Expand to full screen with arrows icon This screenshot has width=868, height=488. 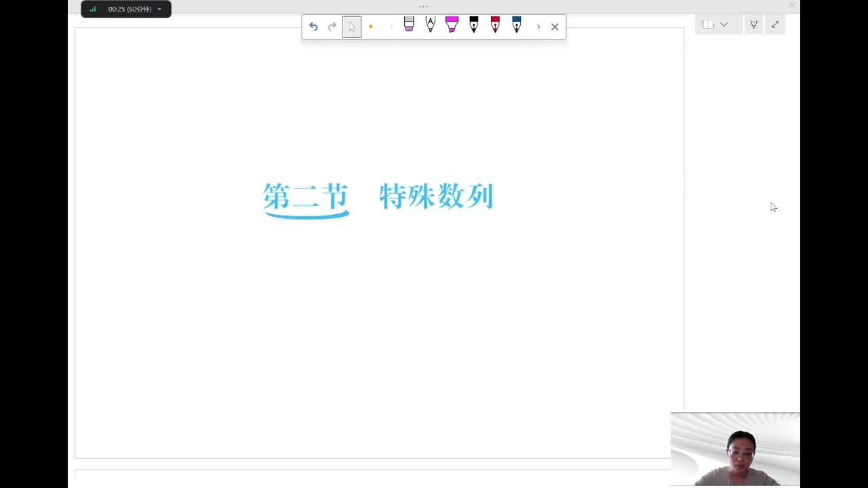click(775, 24)
